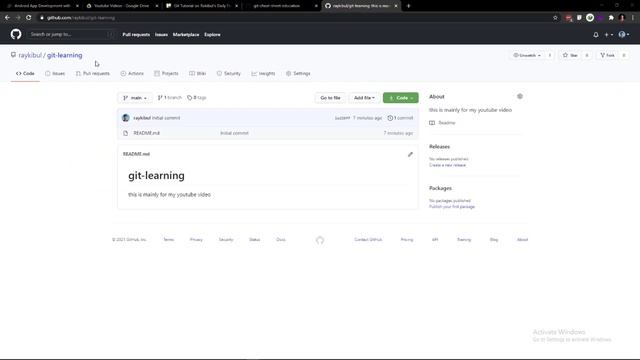Open the Initial commit message in the README.md row

coord(234,133)
